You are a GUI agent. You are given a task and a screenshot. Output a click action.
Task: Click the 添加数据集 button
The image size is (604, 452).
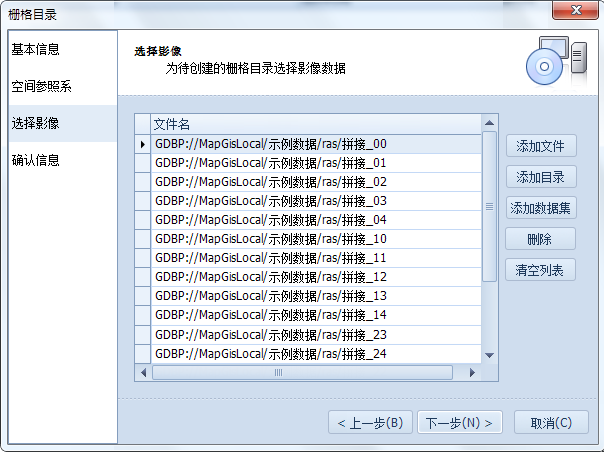(540, 208)
